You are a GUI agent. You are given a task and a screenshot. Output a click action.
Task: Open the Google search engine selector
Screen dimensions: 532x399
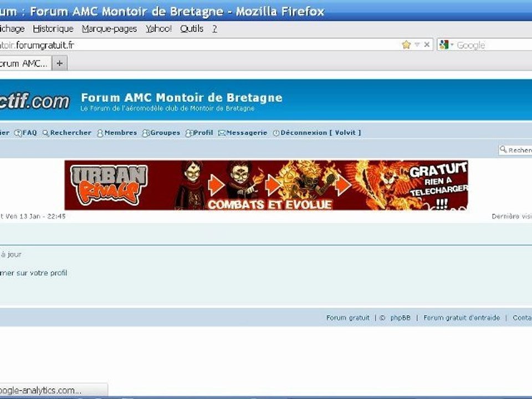[x=446, y=45]
